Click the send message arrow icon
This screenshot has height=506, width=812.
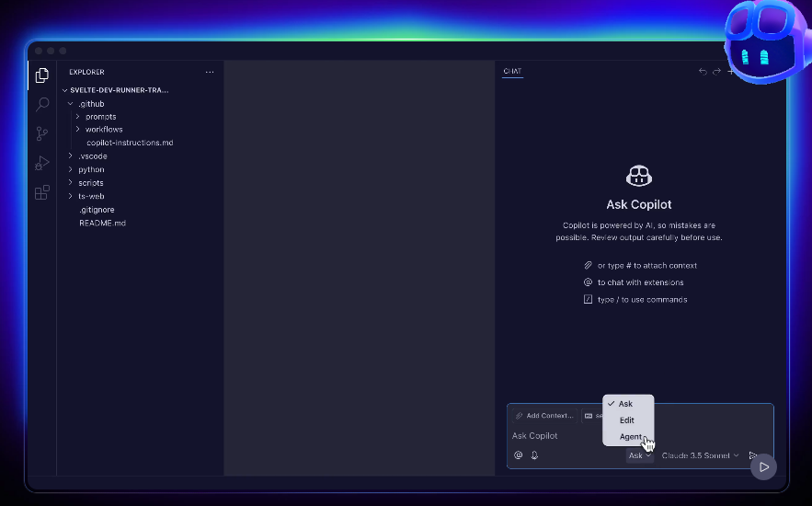coord(752,455)
